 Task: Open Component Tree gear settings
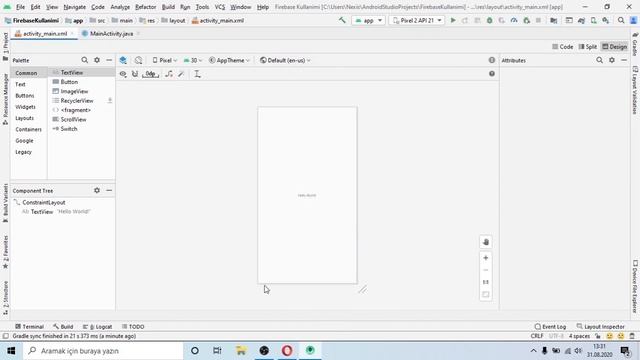click(x=97, y=190)
